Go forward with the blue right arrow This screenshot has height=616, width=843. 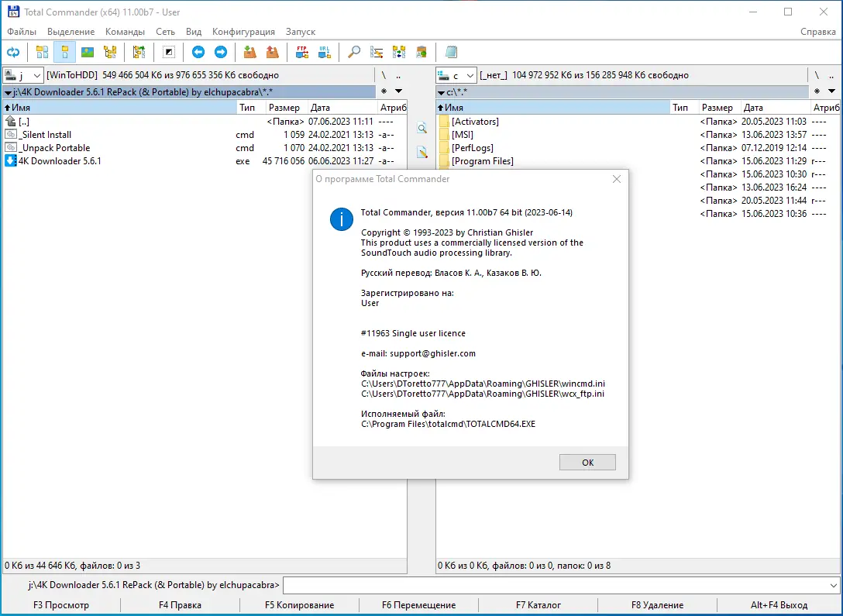[x=221, y=52]
